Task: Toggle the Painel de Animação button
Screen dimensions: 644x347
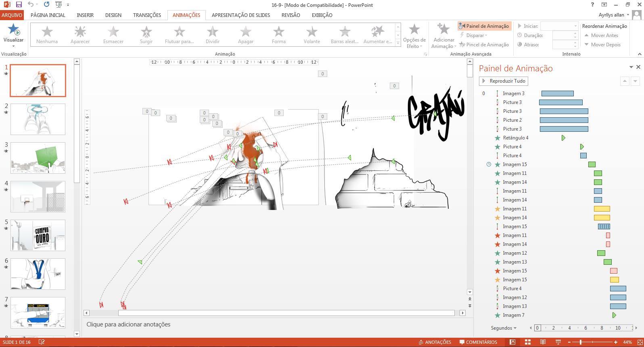Action: [484, 26]
